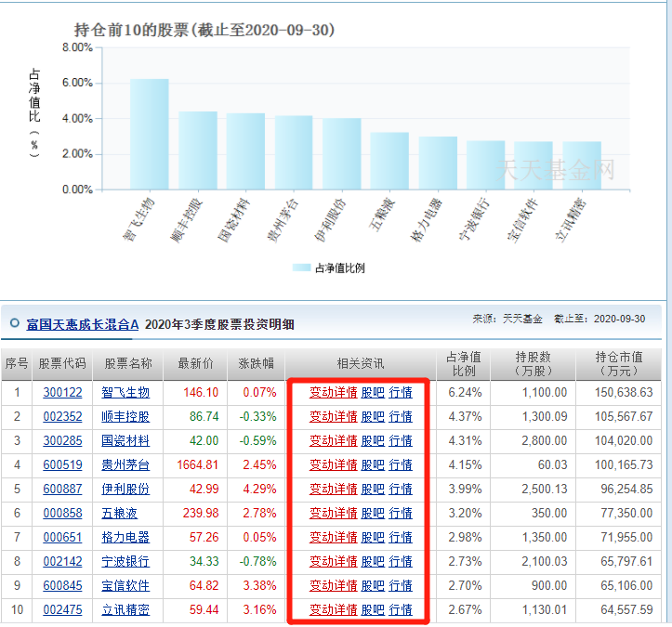Image resolution: width=672 pixels, height=627 pixels.
Task: Open stock code 002142 link
Action: (x=62, y=561)
